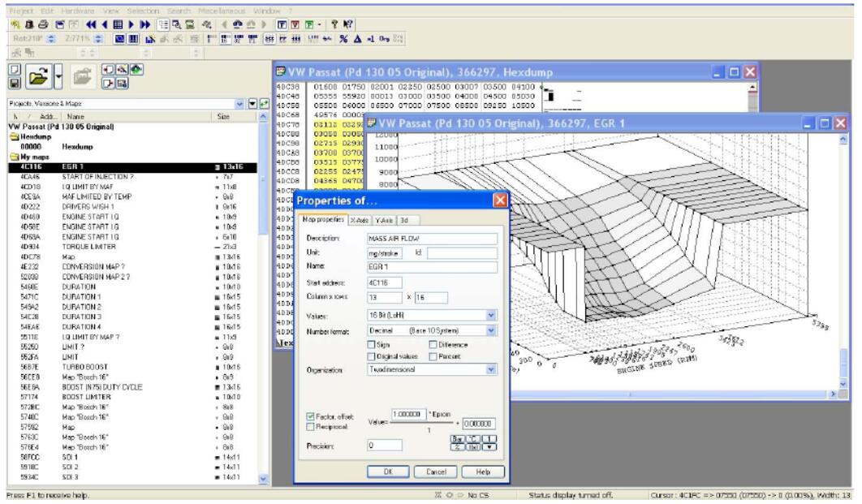Image resolution: width=862 pixels, height=504 pixels.
Task: Open the Organization dropdown
Action: tap(490, 369)
